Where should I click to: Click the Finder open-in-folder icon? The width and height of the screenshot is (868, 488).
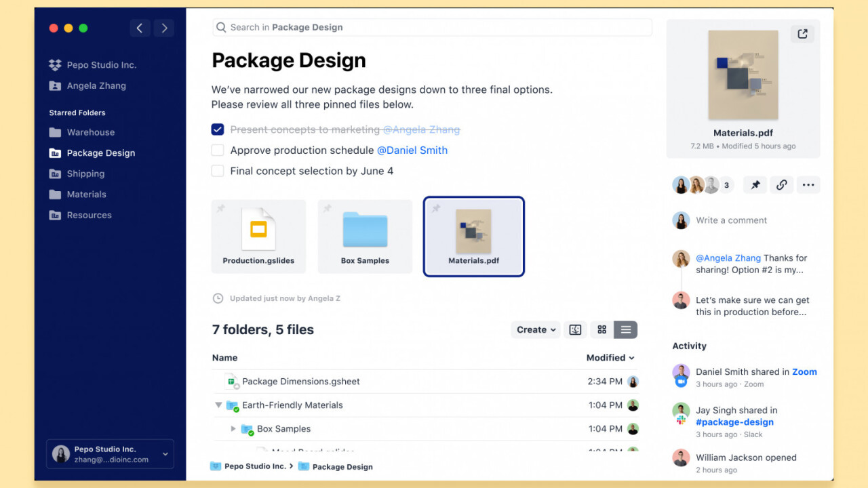[x=575, y=330]
